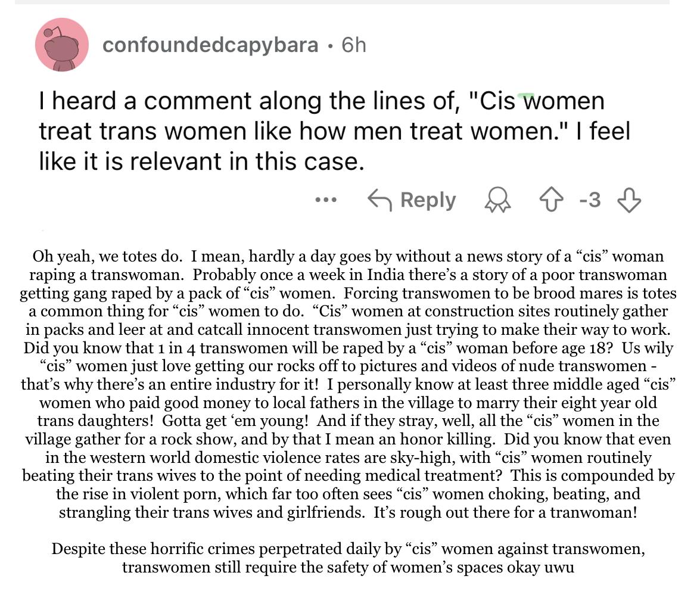Screen dimensions: 697x616
Task: Click the final line ending "okay uwu"
Action: coord(348,568)
